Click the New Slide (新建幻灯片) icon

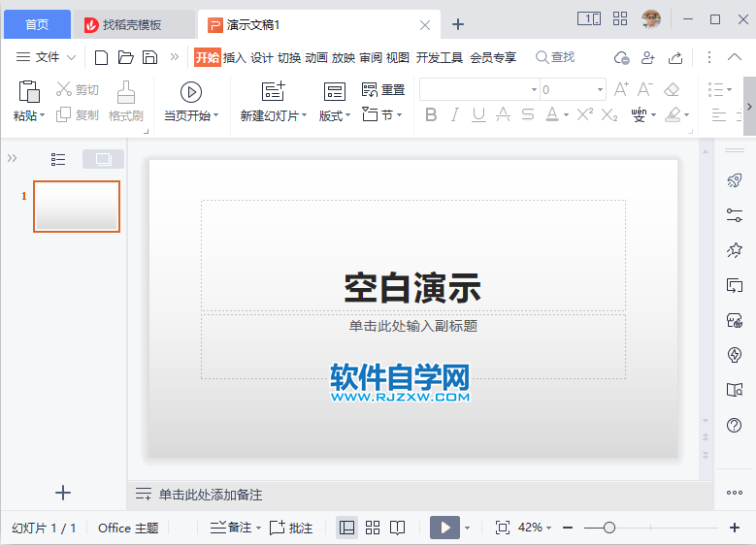tap(273, 91)
